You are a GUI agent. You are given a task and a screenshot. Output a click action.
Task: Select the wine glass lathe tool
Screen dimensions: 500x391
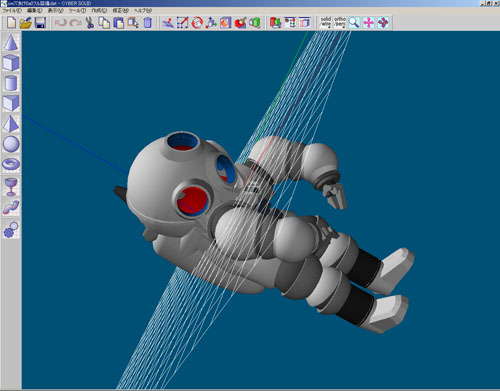pyautogui.click(x=11, y=187)
